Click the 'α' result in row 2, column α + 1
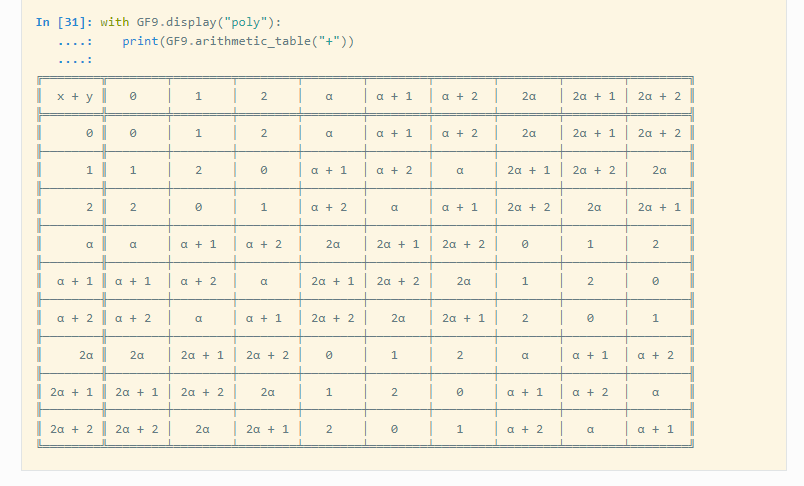The image size is (804, 486). 394,207
